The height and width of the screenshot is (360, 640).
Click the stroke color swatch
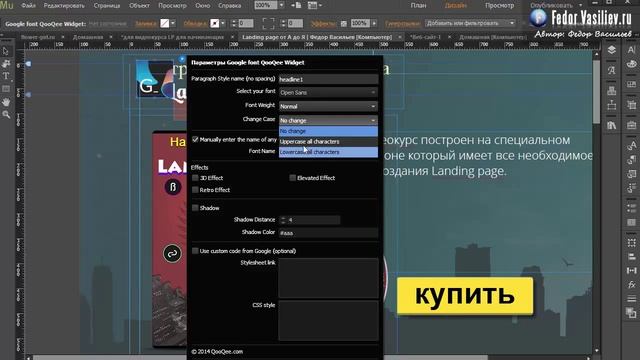click(x=214, y=23)
